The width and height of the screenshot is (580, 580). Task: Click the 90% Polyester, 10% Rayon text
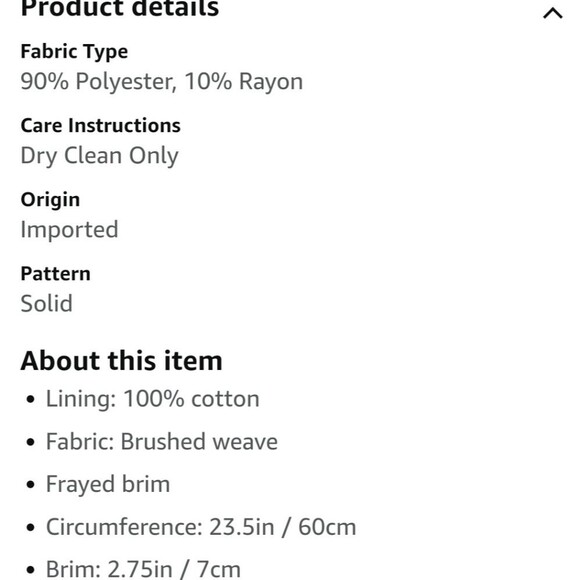coord(162,81)
